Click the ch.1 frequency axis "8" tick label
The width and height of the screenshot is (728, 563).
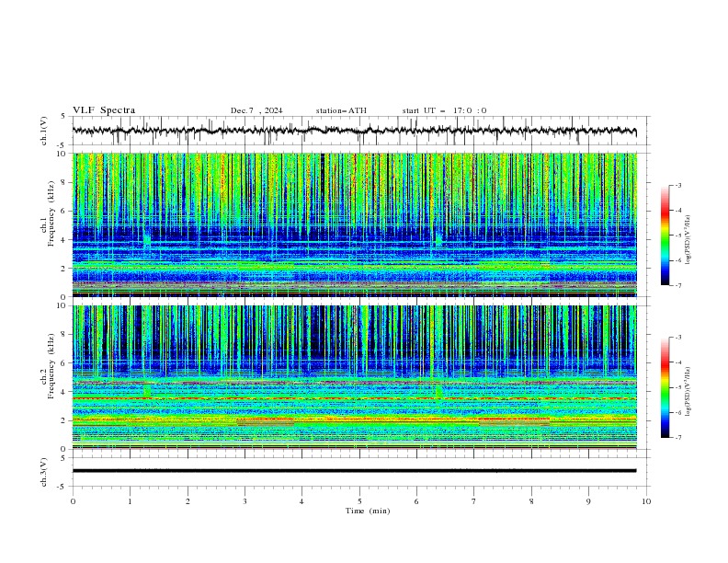[x=64, y=182]
